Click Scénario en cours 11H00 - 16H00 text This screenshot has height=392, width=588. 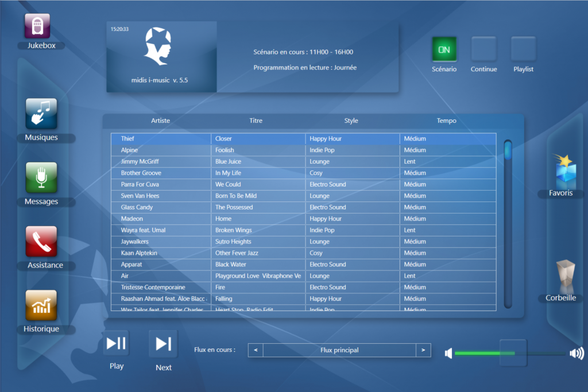(303, 52)
